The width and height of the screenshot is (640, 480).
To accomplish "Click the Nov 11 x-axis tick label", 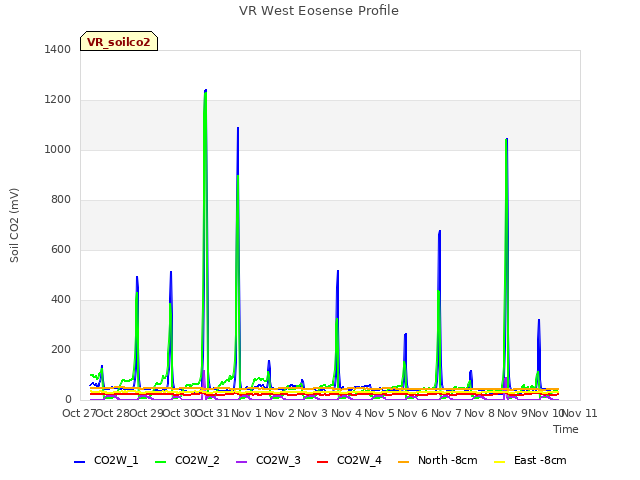I will coord(580,413).
